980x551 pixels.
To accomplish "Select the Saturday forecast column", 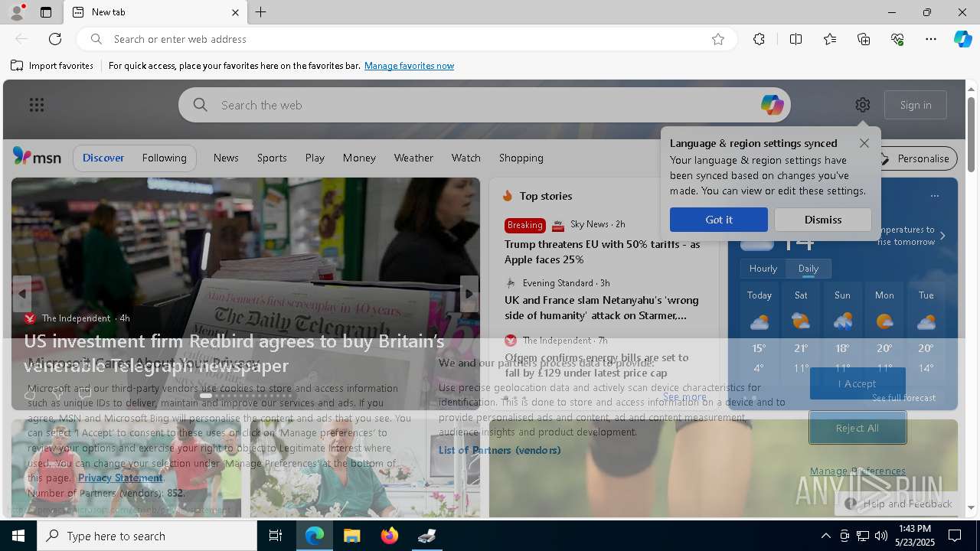I will [x=801, y=332].
